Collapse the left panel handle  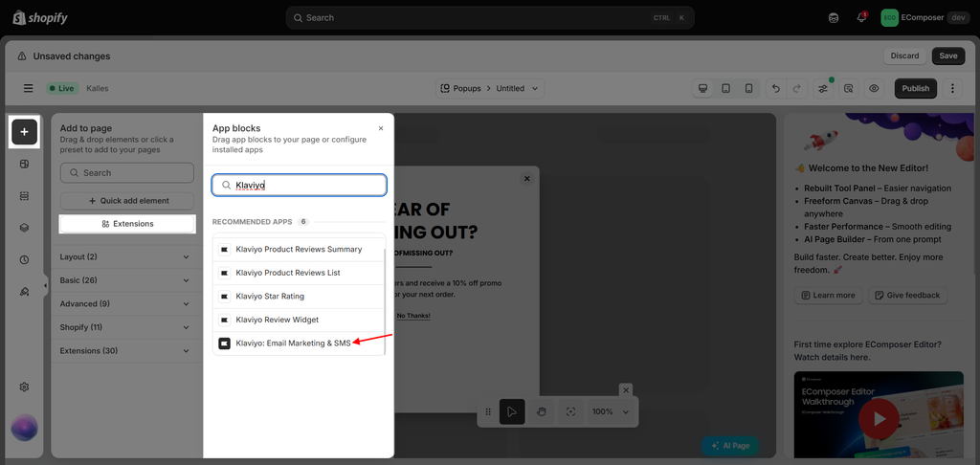coord(45,286)
